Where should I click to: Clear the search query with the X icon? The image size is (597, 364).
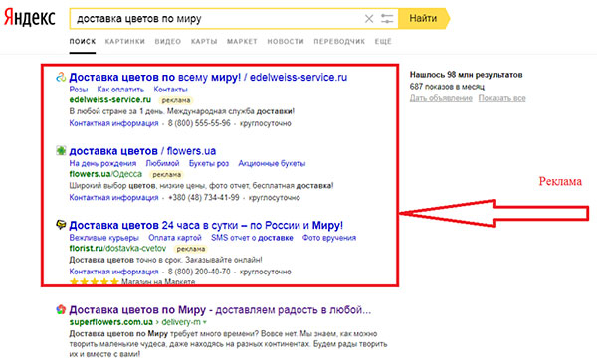point(369,18)
